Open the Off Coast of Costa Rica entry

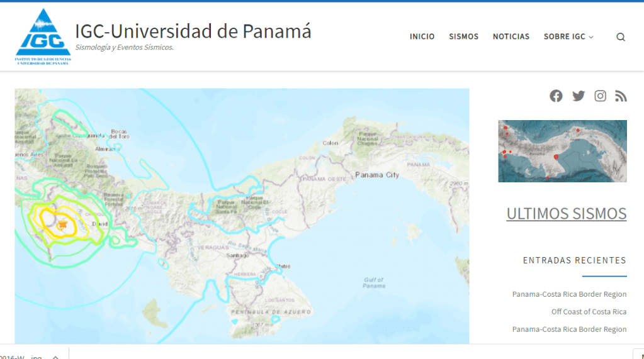click(589, 312)
